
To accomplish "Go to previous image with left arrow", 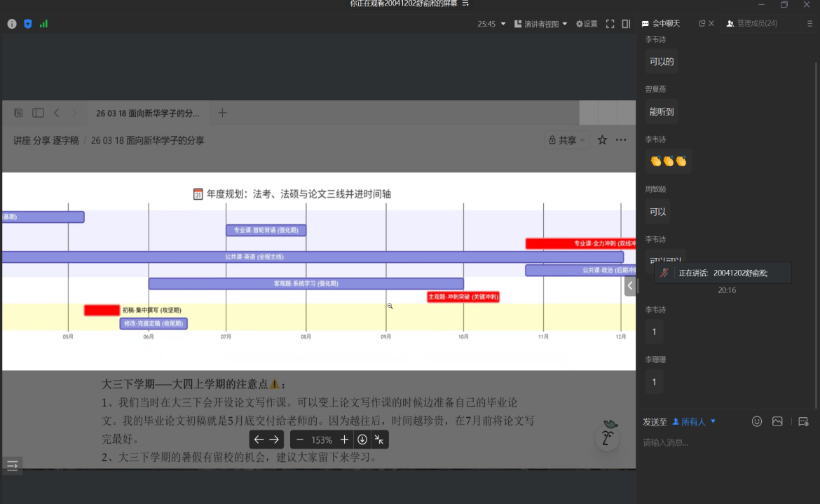I will (x=259, y=440).
